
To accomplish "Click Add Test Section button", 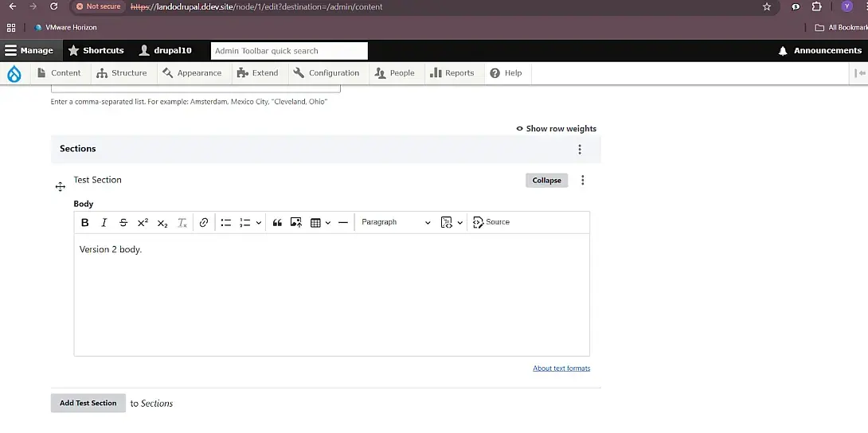I will click(x=88, y=403).
